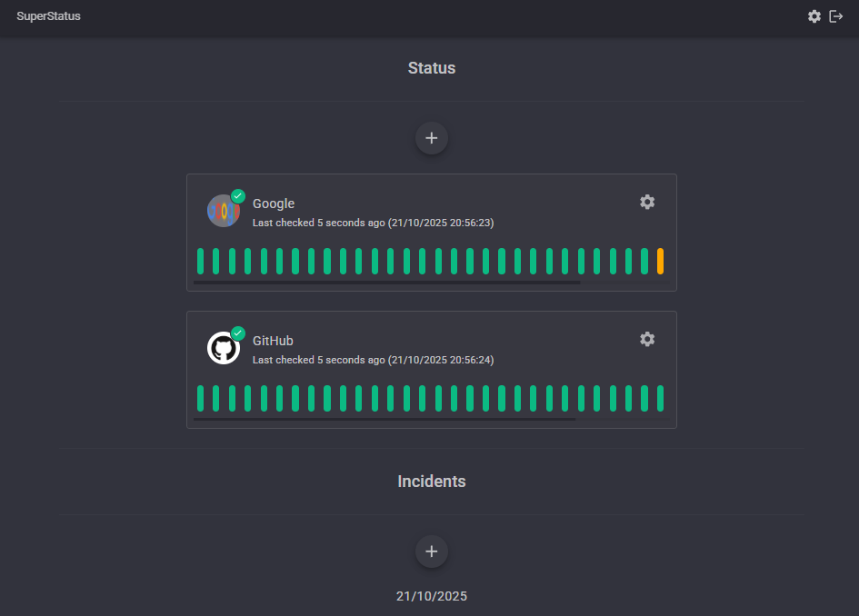Click the orange uptime bar on Google's card

click(x=660, y=261)
